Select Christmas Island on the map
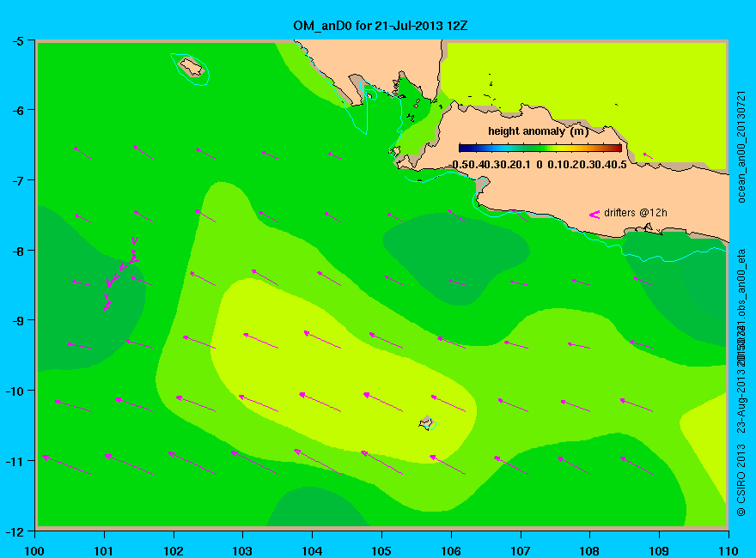This screenshot has width=756, height=558. (x=427, y=423)
